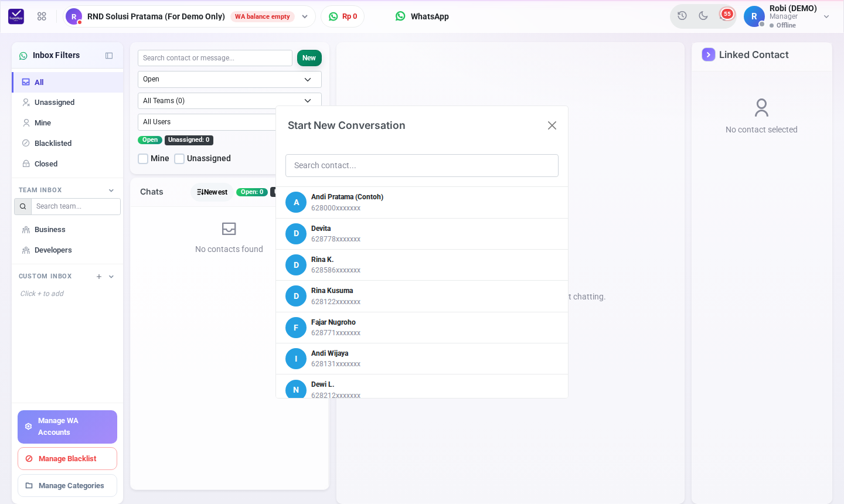Image resolution: width=844 pixels, height=504 pixels.
Task: Select the Unassigned inbox filter
Action: [x=67, y=103]
